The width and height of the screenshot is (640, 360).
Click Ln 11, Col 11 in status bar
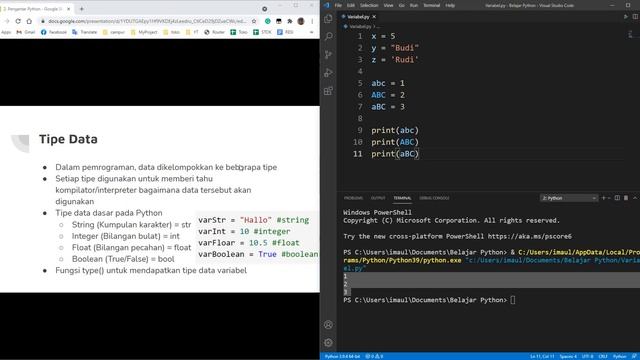pos(542,356)
